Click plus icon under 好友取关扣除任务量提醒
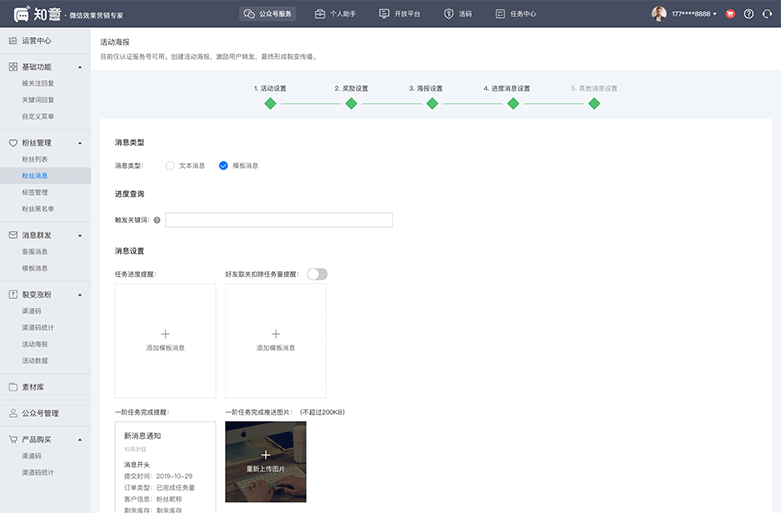The width and height of the screenshot is (781, 513). [276, 334]
